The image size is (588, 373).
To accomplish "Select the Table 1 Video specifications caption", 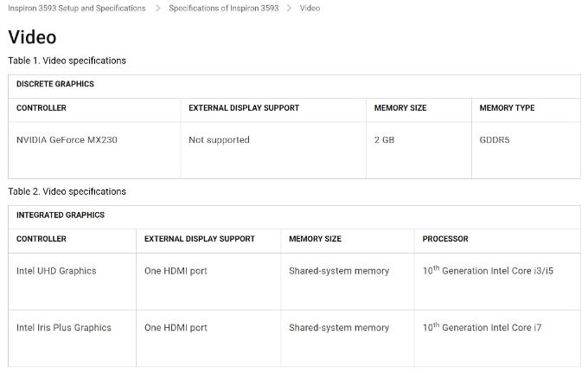I will [x=67, y=61].
